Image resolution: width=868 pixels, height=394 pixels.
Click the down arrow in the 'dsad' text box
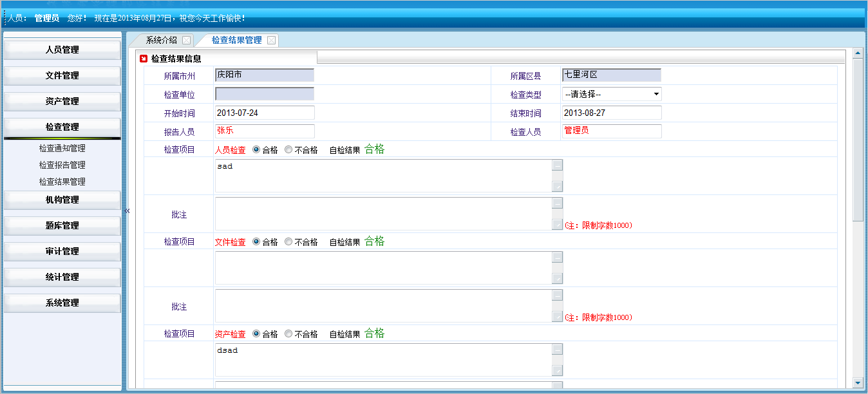(x=557, y=371)
